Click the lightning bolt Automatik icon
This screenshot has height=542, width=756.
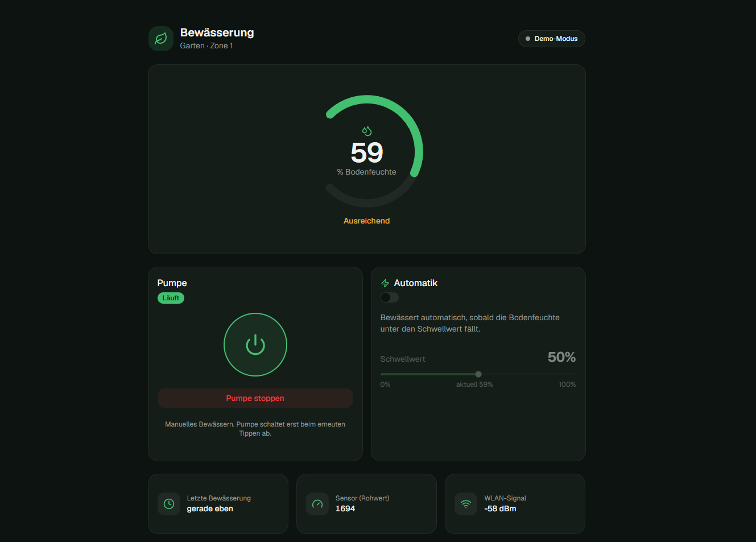(385, 283)
